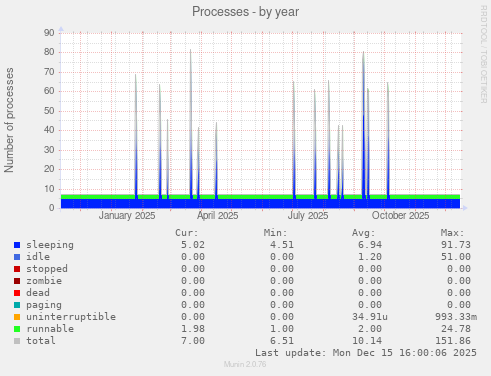The height and width of the screenshot is (376, 491).
Task: Click the 'October 2025' x-axis label
Action: [400, 216]
